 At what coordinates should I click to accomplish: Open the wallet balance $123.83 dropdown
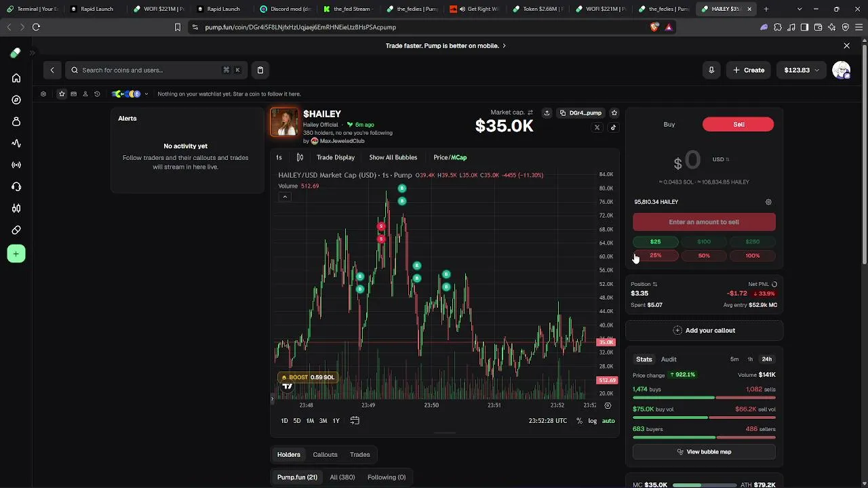click(x=802, y=70)
